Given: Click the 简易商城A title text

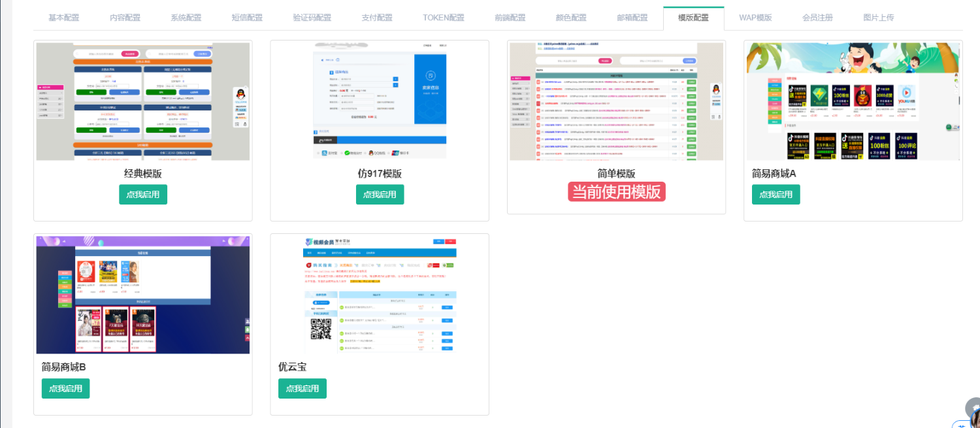Looking at the screenshot, I should click(x=774, y=174).
